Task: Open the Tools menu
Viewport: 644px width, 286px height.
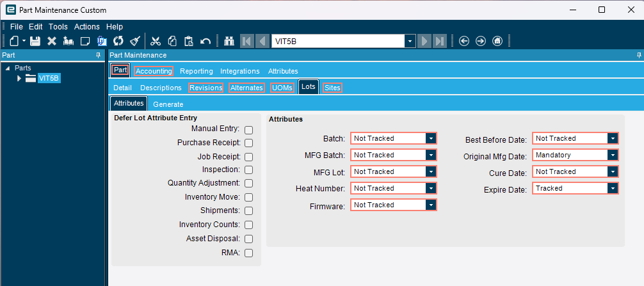Action: tap(58, 27)
